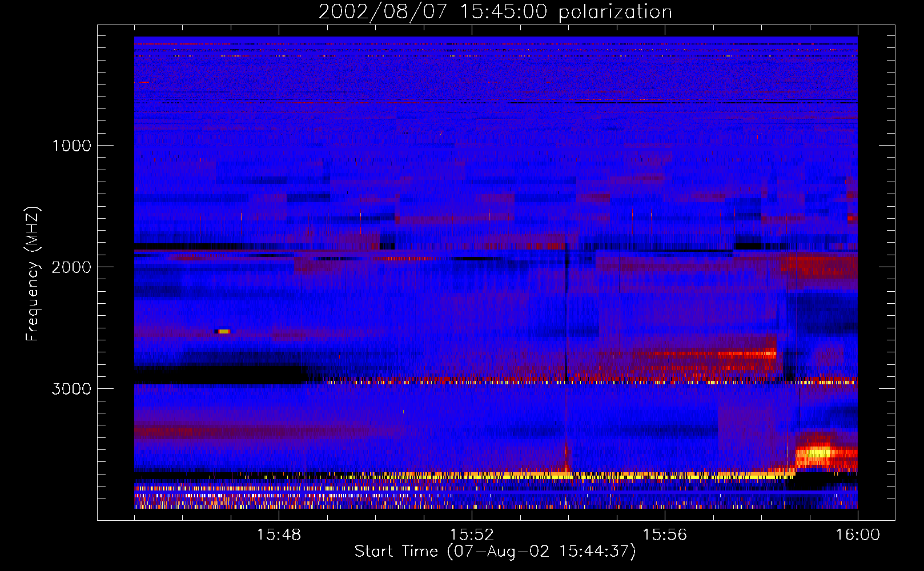The height and width of the screenshot is (571, 924).
Task: Click the plot title '2002/08/07 15:45:00 polarization'
Action: coord(495,12)
